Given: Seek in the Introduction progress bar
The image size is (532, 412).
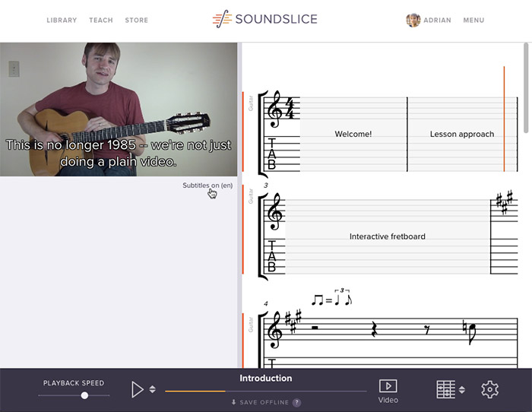Looking at the screenshot, I should (x=266, y=391).
